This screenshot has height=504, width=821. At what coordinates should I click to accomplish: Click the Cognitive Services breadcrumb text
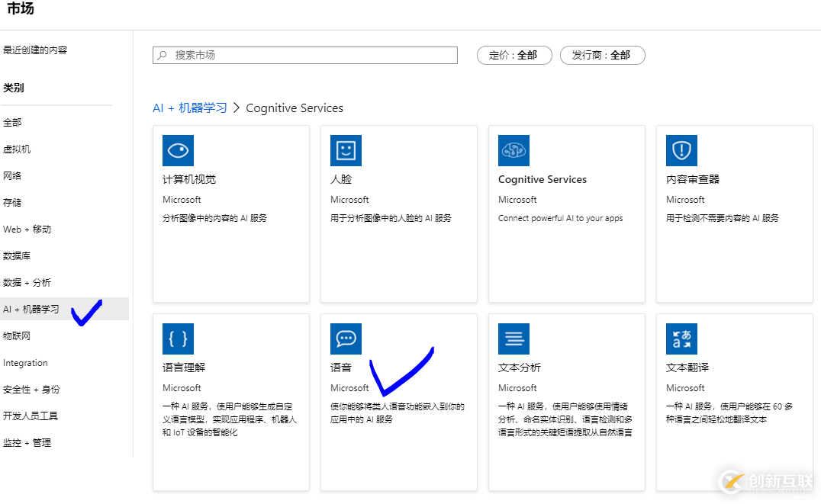coord(295,108)
